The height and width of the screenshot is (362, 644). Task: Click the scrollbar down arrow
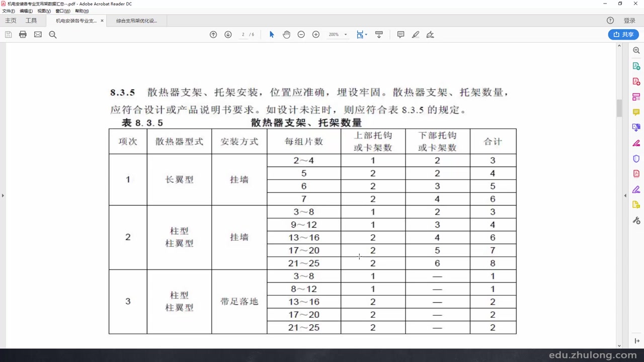pyautogui.click(x=619, y=345)
